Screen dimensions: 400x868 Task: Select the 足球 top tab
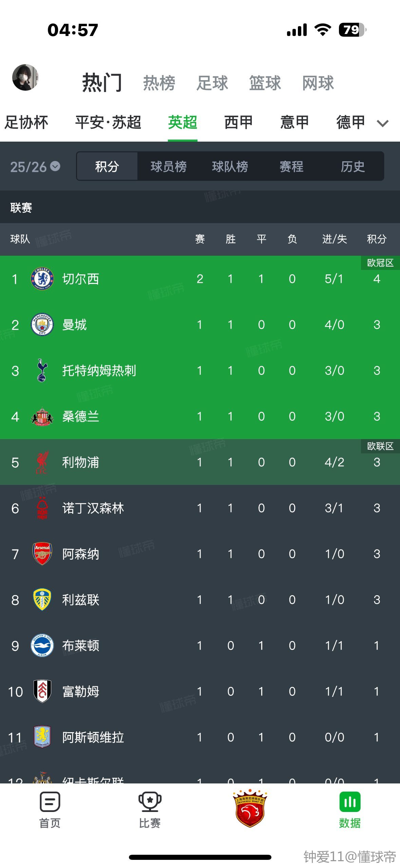point(212,83)
